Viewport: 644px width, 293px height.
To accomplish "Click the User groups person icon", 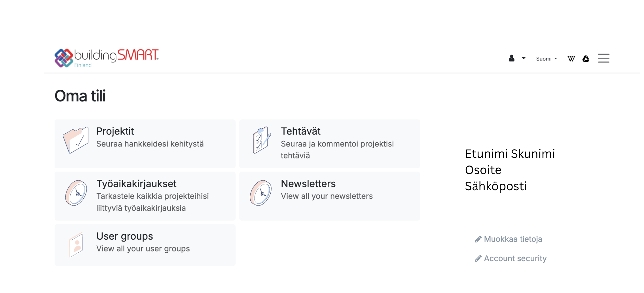I will pos(76,244).
